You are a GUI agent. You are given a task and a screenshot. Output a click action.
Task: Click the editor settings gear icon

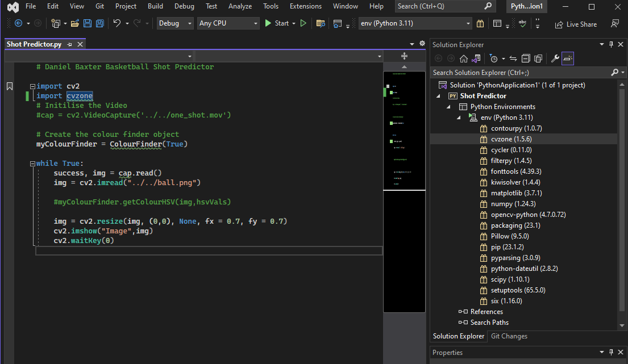[x=422, y=43]
